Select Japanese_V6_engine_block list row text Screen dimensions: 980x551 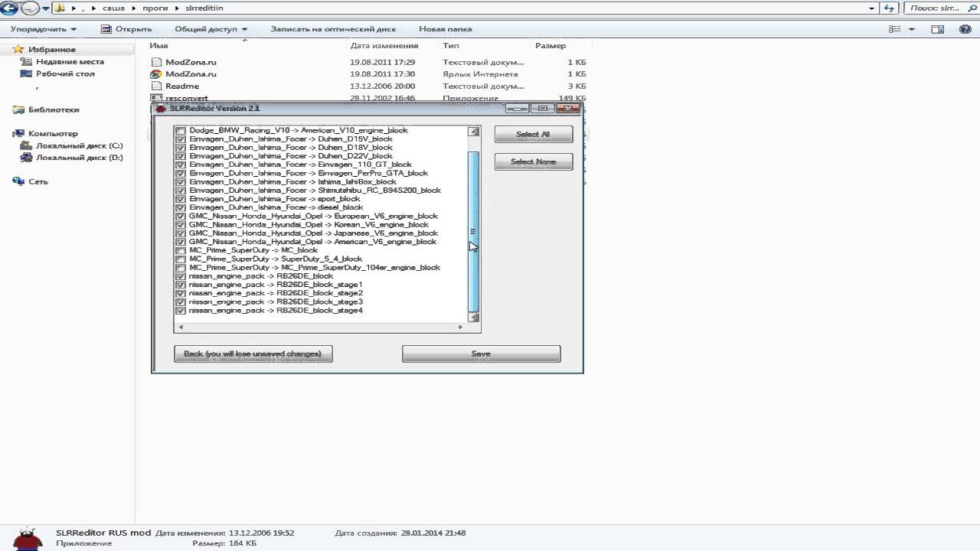click(313, 233)
